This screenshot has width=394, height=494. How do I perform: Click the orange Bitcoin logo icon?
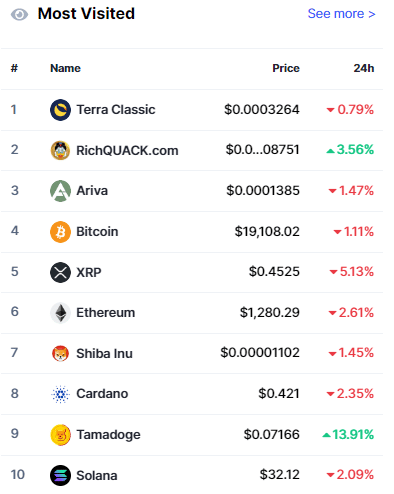point(60,232)
